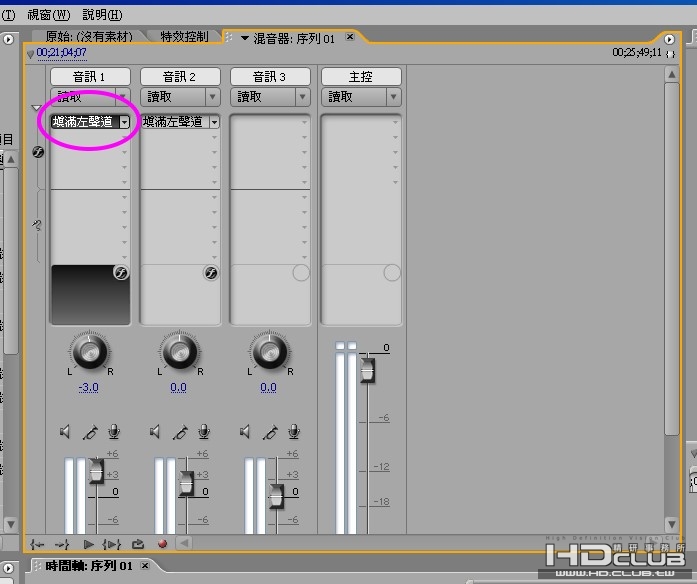Image resolution: width=697 pixels, height=584 pixels.
Task: Open timeline panel flyout menu icon
Action: pos(8,568)
